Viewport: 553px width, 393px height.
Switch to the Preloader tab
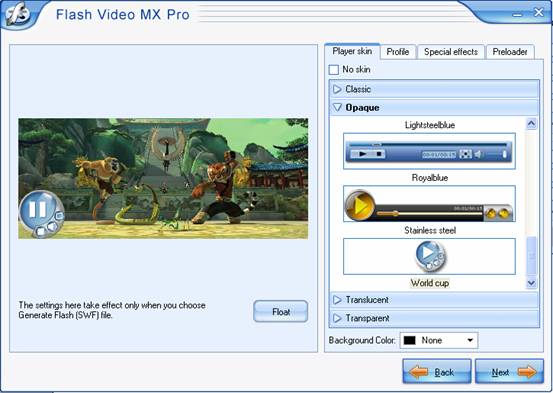click(510, 52)
